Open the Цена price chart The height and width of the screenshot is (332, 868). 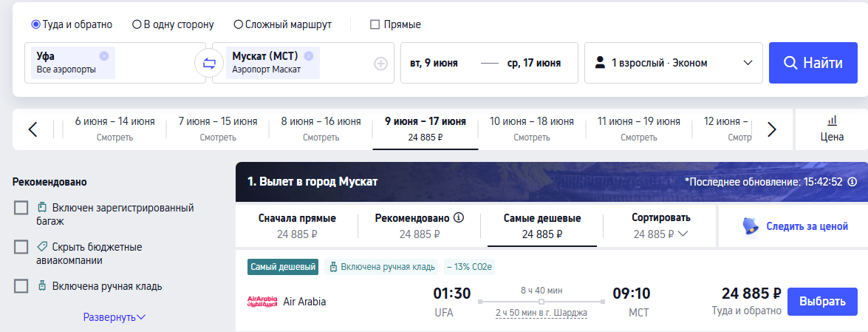coord(832,129)
